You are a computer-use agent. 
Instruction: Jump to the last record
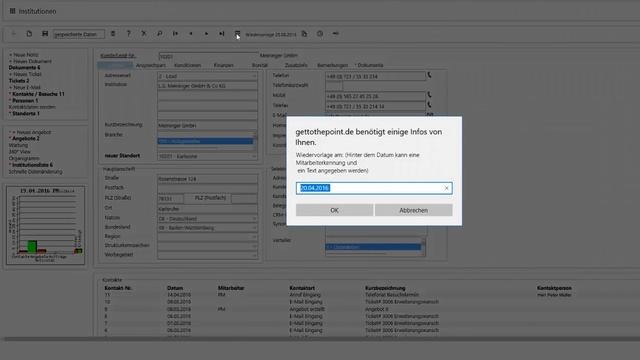(222, 34)
